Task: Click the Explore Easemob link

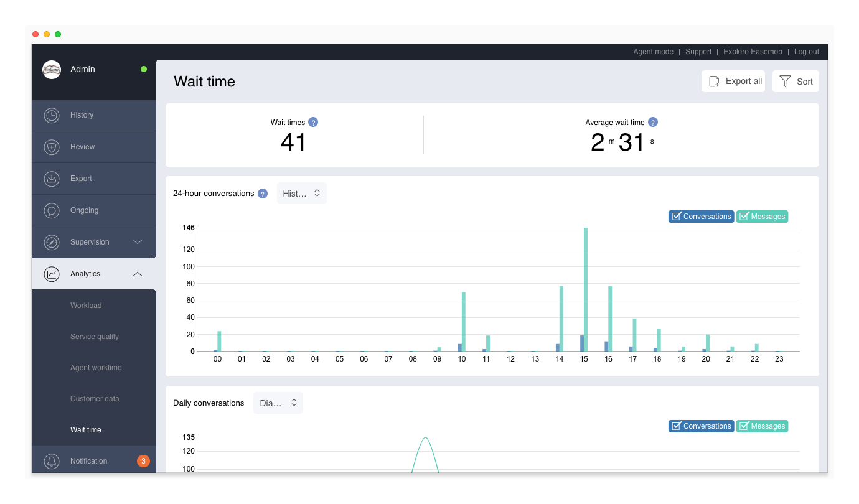Action: (x=753, y=52)
